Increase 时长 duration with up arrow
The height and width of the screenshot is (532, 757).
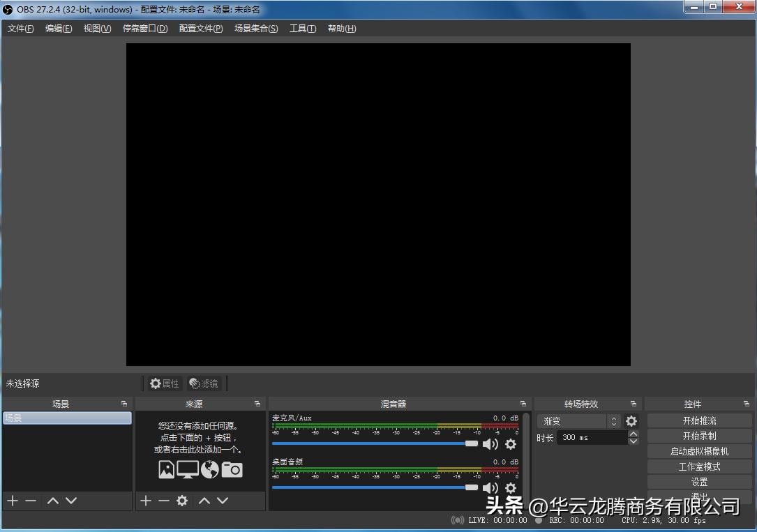tap(634, 432)
